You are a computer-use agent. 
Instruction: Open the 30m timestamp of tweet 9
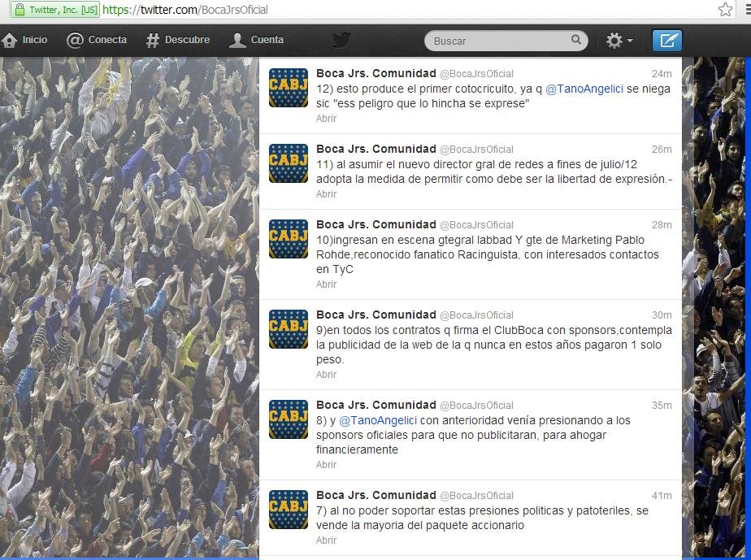click(x=662, y=315)
